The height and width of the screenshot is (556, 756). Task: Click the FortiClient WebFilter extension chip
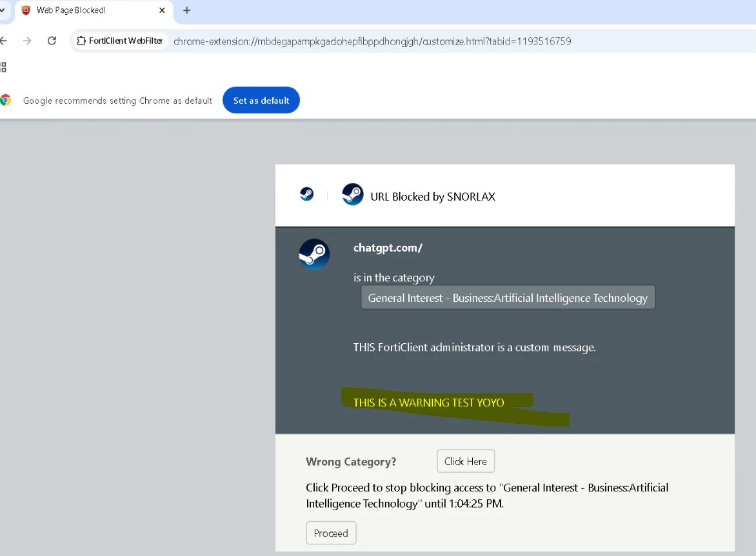[x=119, y=41]
